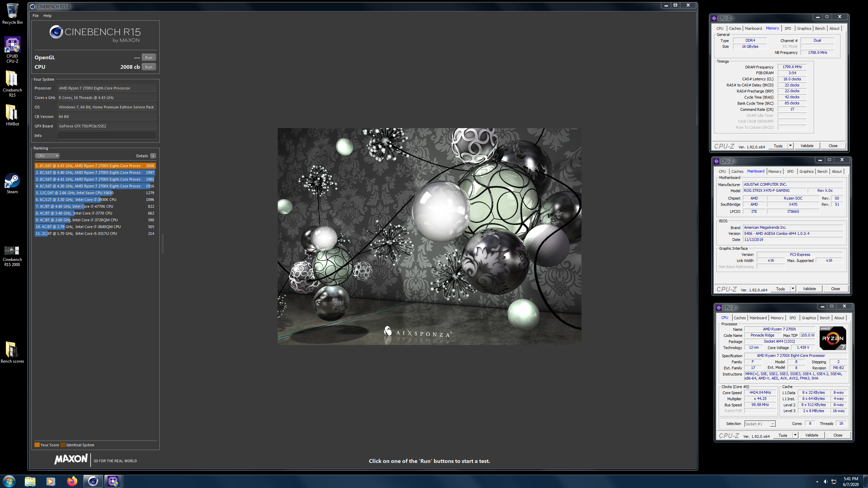Click the Show Desktop taskbar strip
The image size is (868, 488).
[x=866, y=482]
